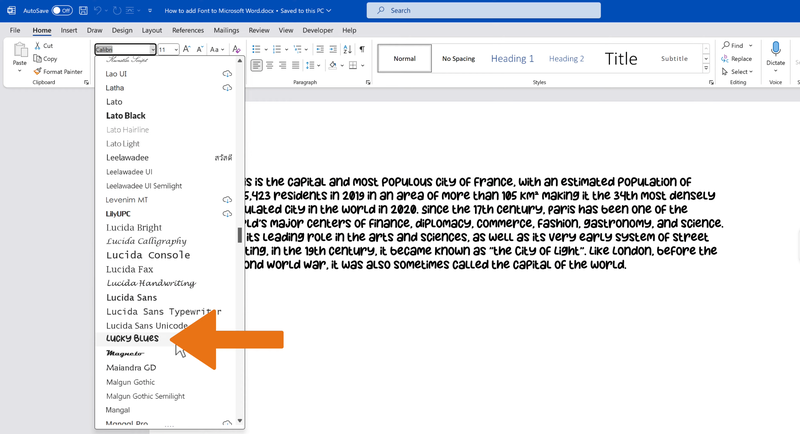The height and width of the screenshot is (434, 800).
Task: Open the font size dropdown
Action: point(176,49)
